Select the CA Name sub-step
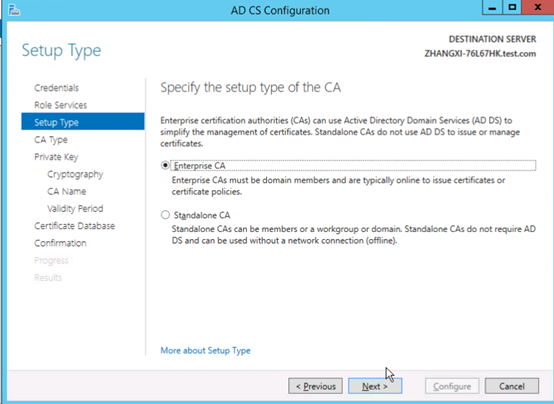Image resolution: width=554 pixels, height=404 pixels. (66, 191)
